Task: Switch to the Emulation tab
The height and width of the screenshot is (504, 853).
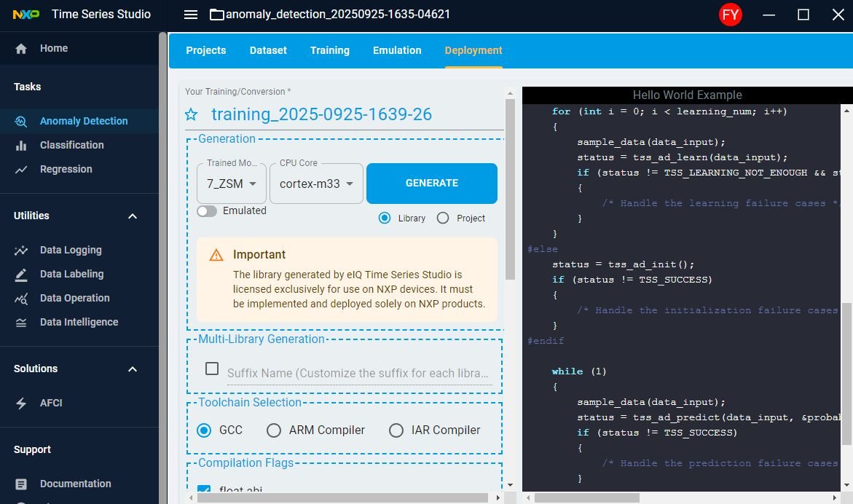Action: [397, 50]
